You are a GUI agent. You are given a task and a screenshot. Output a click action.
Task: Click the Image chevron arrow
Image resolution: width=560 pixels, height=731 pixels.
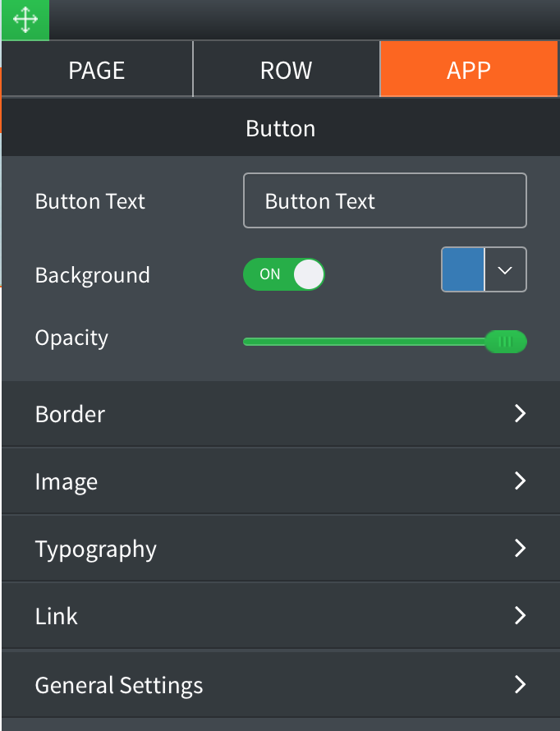[x=519, y=481]
